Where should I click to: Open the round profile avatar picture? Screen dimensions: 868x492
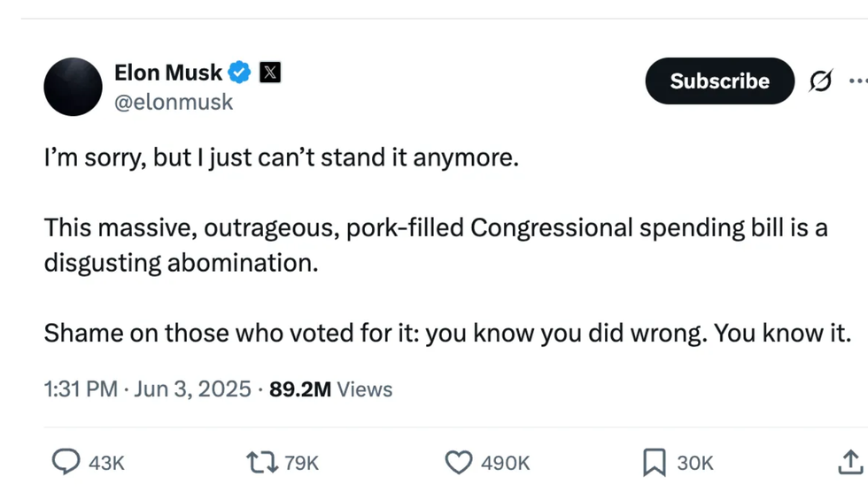point(74,87)
